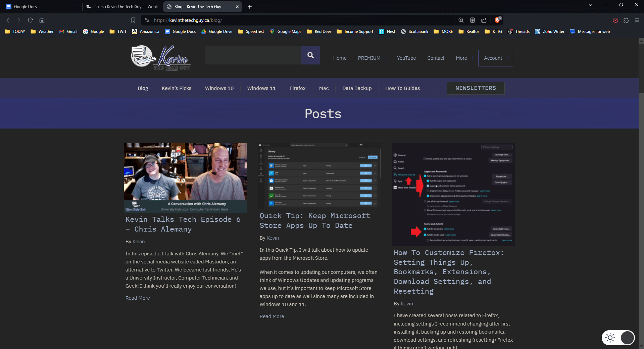Open Data Backup category

(357, 88)
